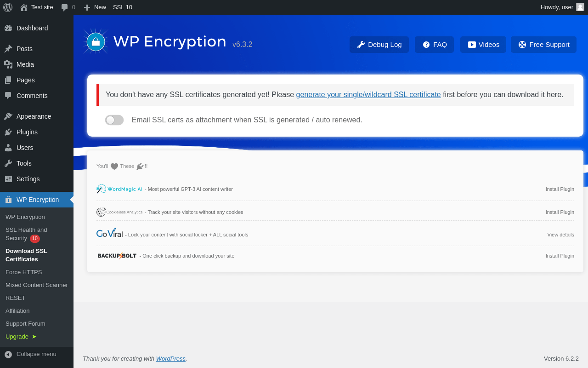This screenshot has width=588, height=368.
Task: Click the WP Encryption lock logo
Action: 96,42
